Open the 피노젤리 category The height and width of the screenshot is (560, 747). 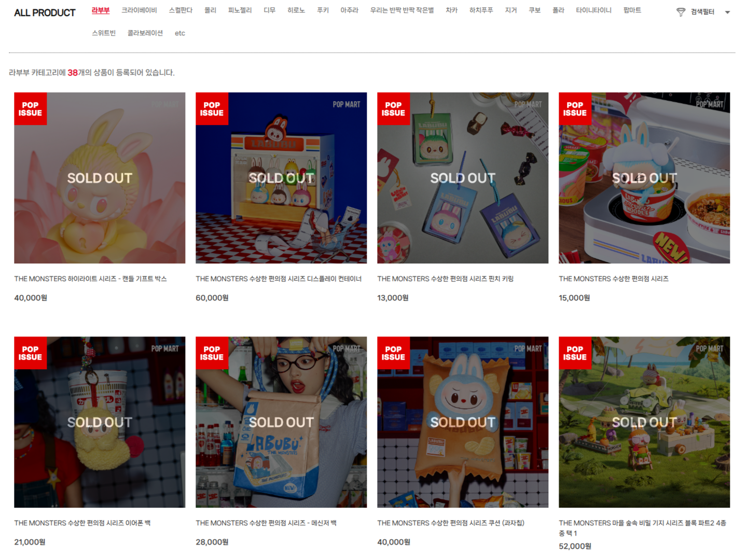(x=240, y=10)
